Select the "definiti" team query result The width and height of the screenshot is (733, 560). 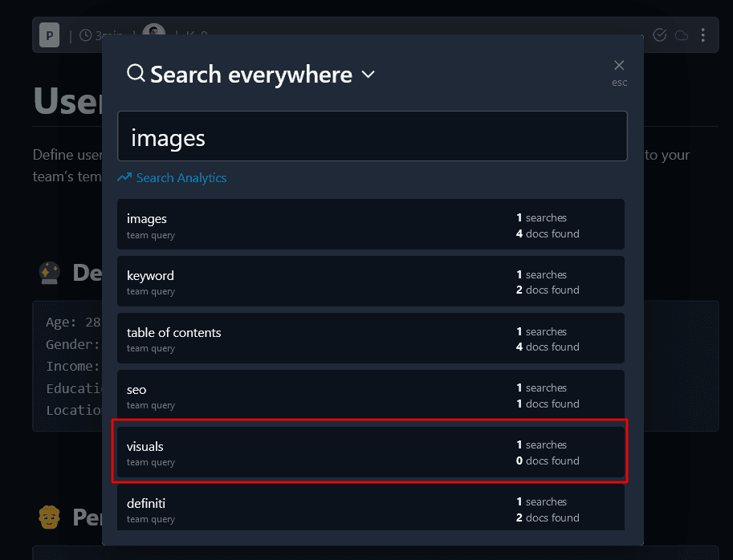point(370,509)
